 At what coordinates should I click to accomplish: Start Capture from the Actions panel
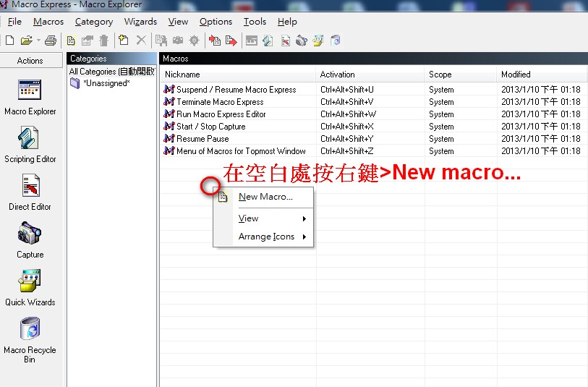point(30,240)
